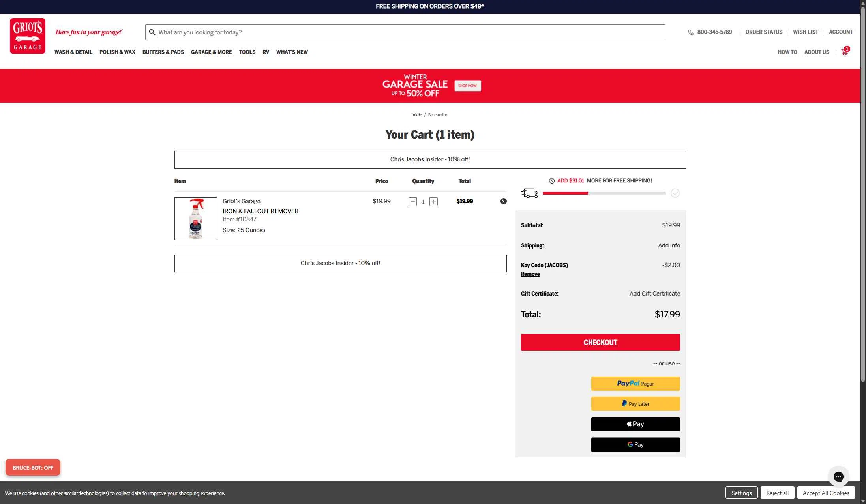Click Reject all cookies option
This screenshot has width=866, height=504.
tap(777, 493)
